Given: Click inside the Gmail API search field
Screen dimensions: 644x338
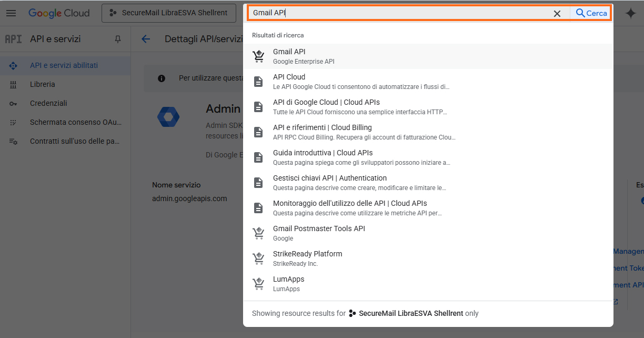Looking at the screenshot, I should point(400,13).
